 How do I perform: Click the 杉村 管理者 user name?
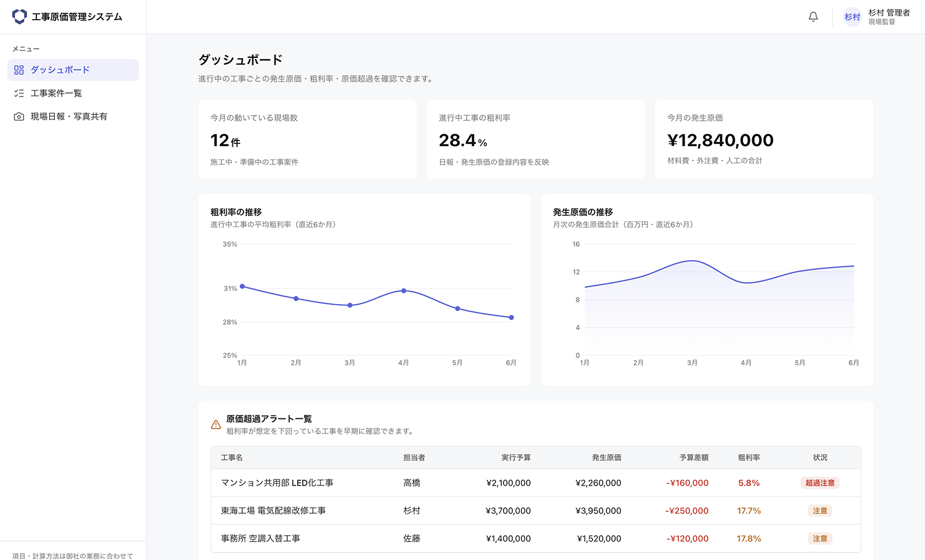click(x=889, y=13)
